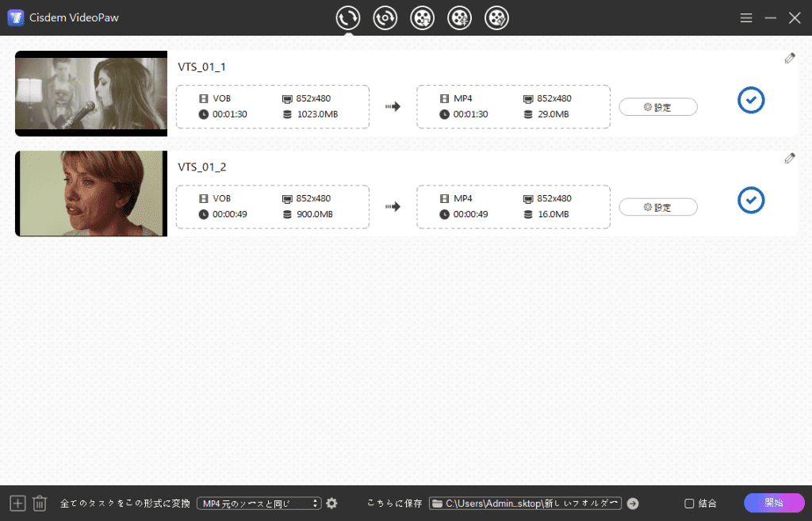Open settings for VTS_01_2
The height and width of the screenshot is (521, 812).
point(658,207)
